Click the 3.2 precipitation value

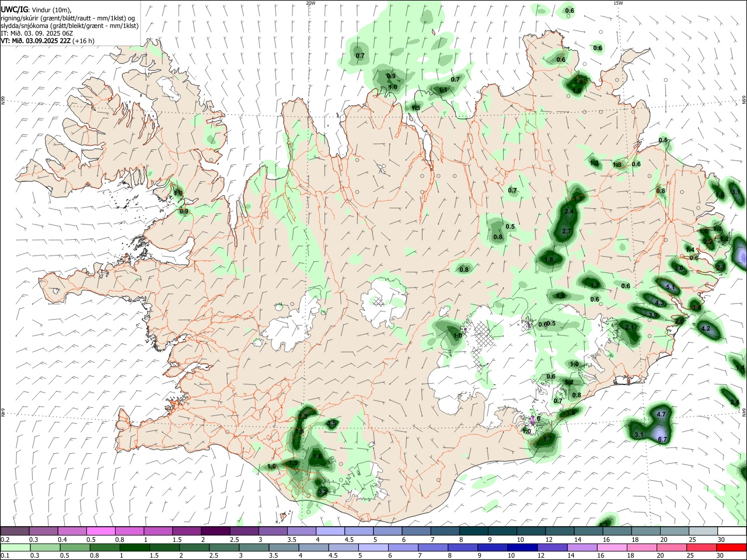pos(323,492)
